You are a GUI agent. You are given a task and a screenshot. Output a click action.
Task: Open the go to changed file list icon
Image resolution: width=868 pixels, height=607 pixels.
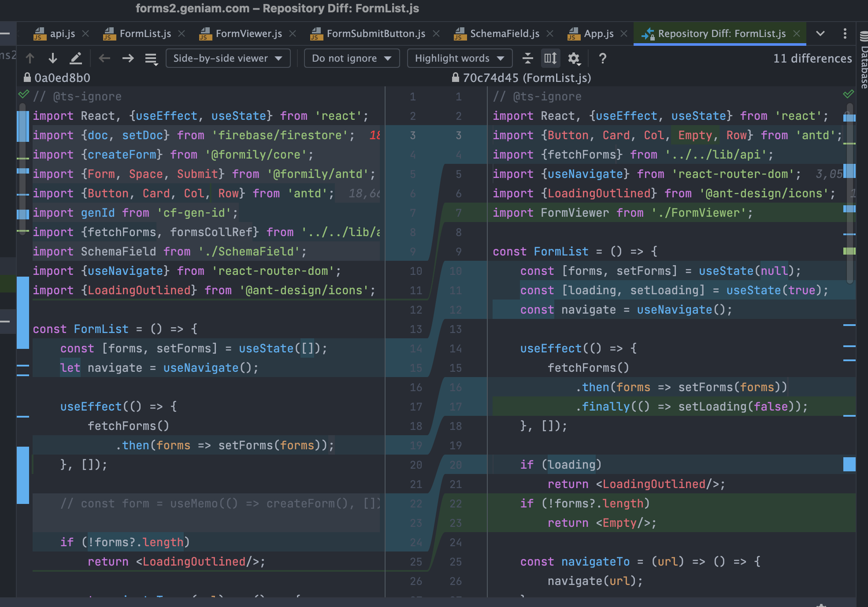[x=151, y=58]
